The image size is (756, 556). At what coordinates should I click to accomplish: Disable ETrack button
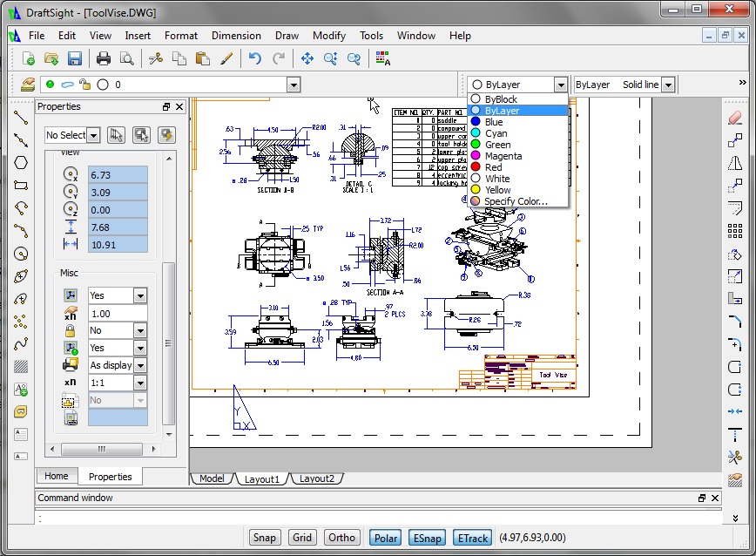[x=472, y=538]
